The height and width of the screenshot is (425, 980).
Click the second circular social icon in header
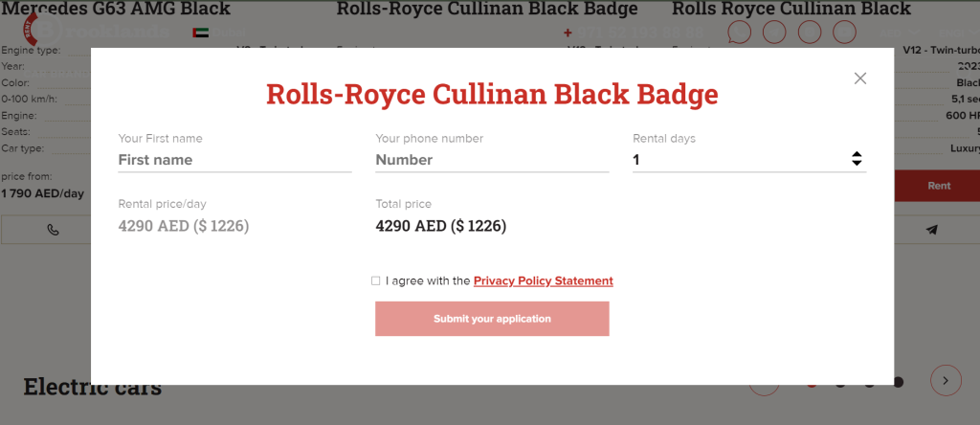774,32
